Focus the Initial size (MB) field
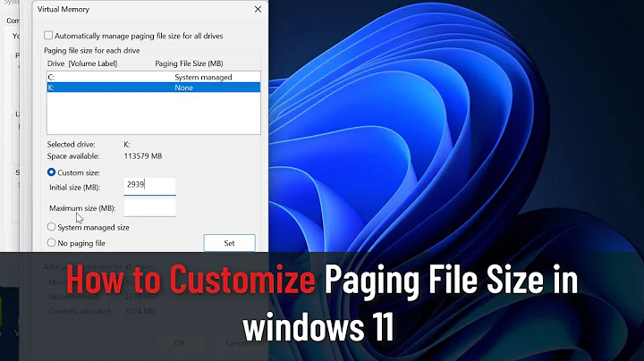This screenshot has width=644, height=361. [x=150, y=187]
